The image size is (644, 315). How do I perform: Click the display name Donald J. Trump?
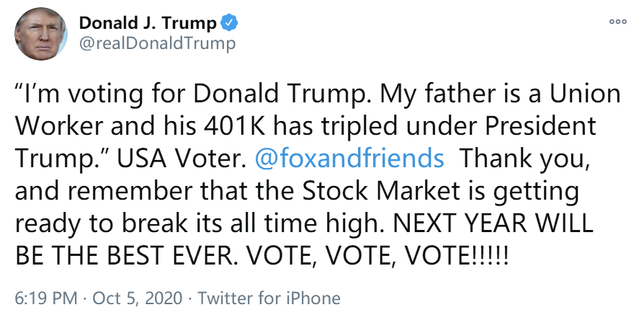147,23
